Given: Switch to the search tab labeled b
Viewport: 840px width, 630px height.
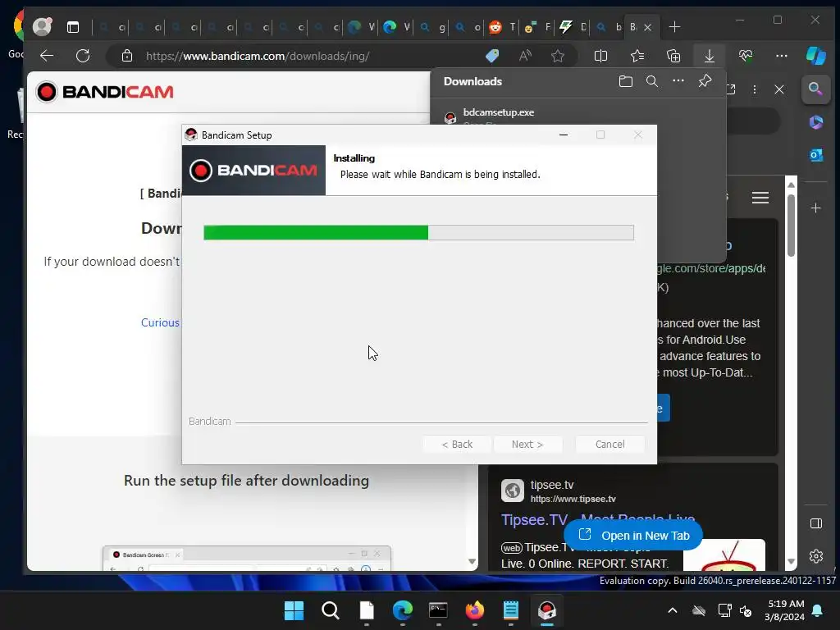Looking at the screenshot, I should tap(609, 27).
